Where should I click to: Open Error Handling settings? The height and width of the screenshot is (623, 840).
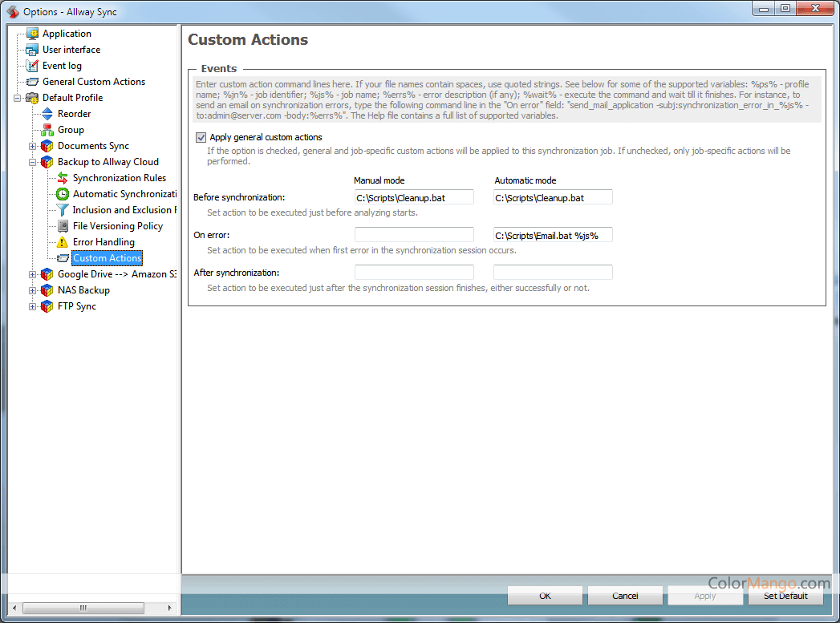(x=103, y=242)
